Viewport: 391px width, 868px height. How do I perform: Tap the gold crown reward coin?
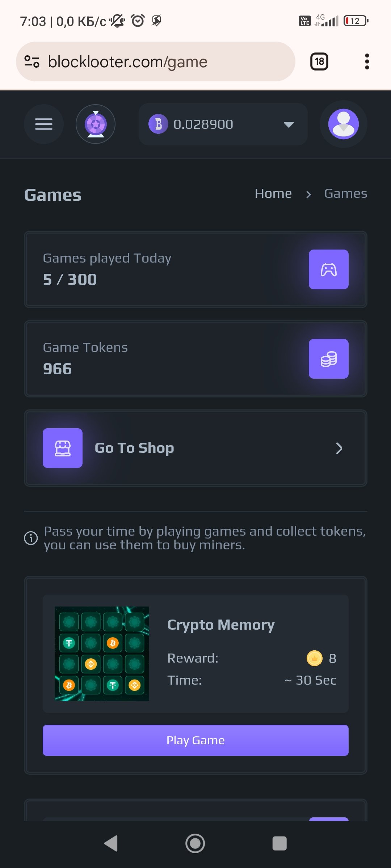point(315,658)
